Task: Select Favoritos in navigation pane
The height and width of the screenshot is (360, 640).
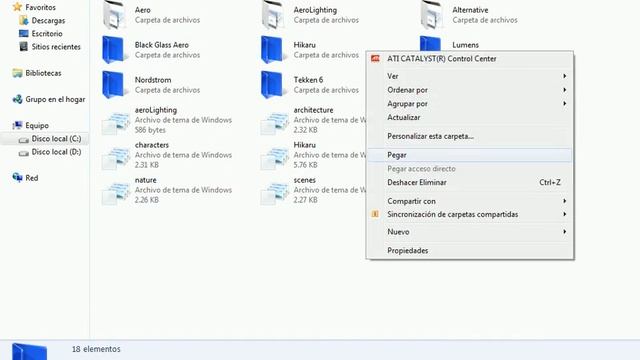Action: [40, 7]
